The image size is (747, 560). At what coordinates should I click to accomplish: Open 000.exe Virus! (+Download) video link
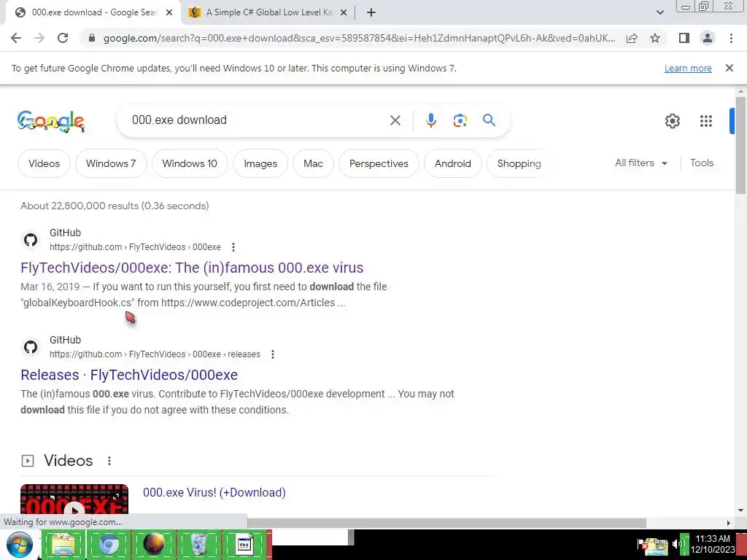pyautogui.click(x=214, y=492)
